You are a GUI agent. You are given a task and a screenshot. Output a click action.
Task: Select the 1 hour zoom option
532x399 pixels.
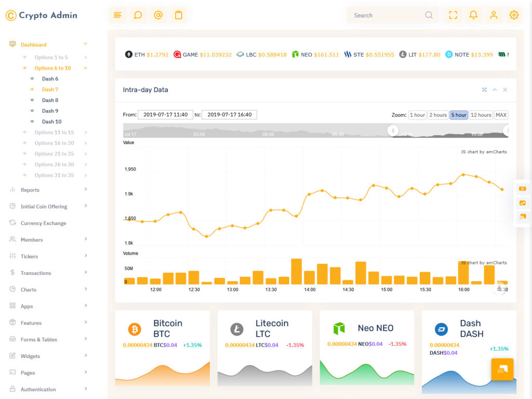pos(417,115)
